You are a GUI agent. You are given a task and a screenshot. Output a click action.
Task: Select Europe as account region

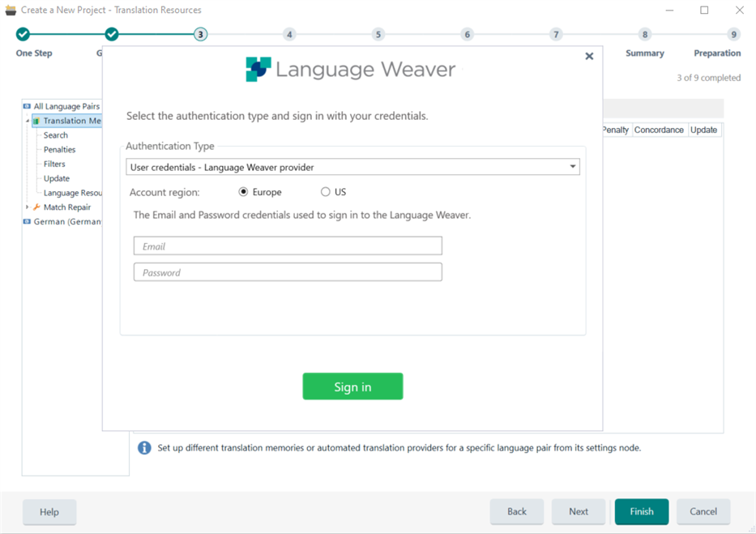243,192
